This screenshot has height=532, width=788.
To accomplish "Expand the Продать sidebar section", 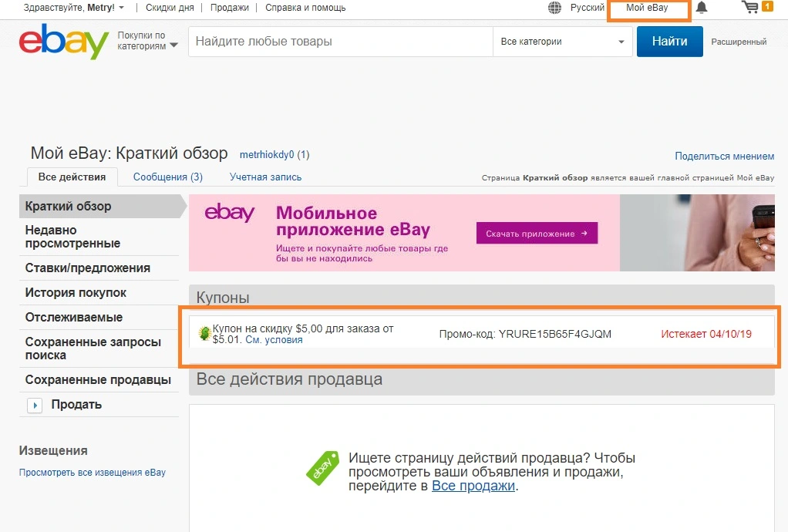I will pos(35,405).
